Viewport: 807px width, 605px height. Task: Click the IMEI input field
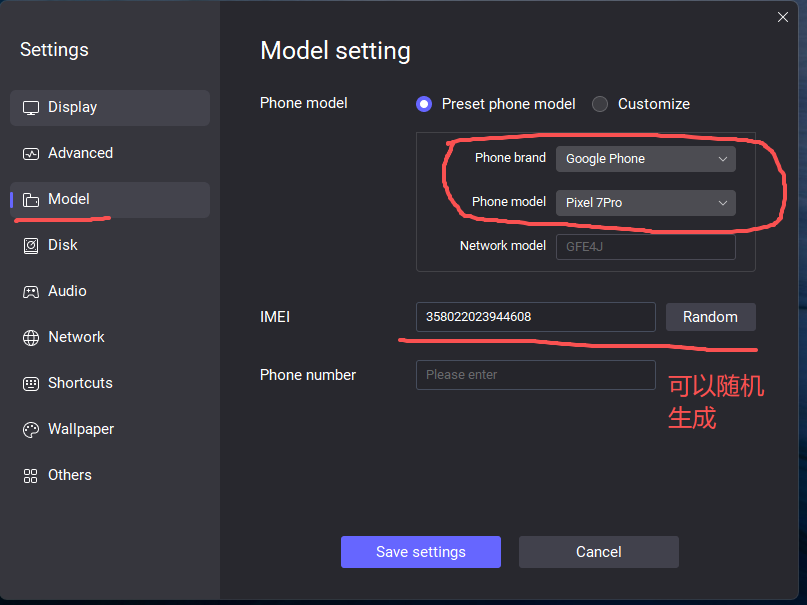point(535,317)
